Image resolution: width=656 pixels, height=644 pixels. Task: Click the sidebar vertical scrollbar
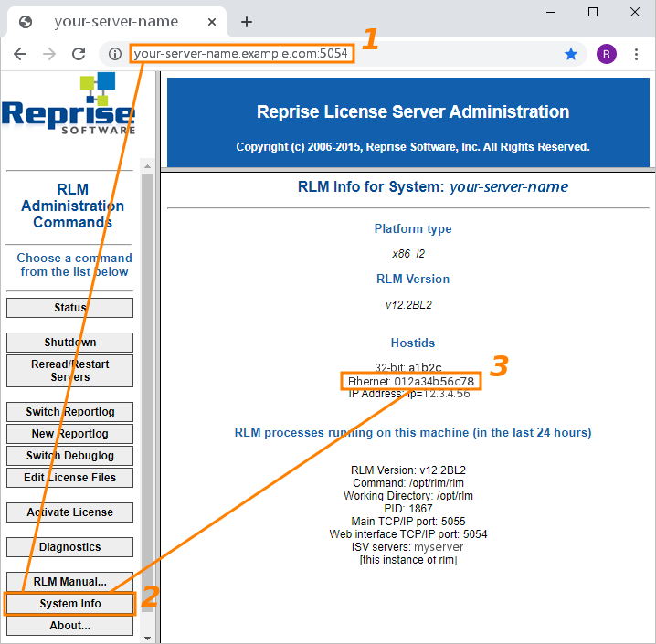coord(147,365)
